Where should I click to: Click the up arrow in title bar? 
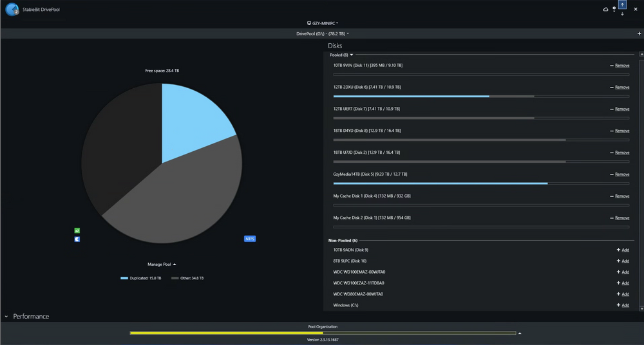click(x=623, y=5)
